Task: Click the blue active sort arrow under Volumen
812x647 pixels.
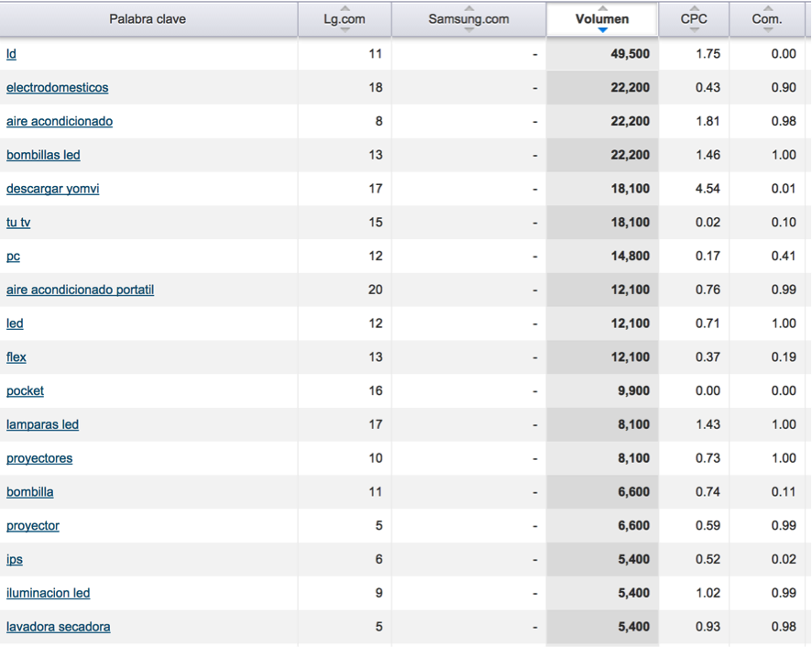Action: tap(602, 29)
